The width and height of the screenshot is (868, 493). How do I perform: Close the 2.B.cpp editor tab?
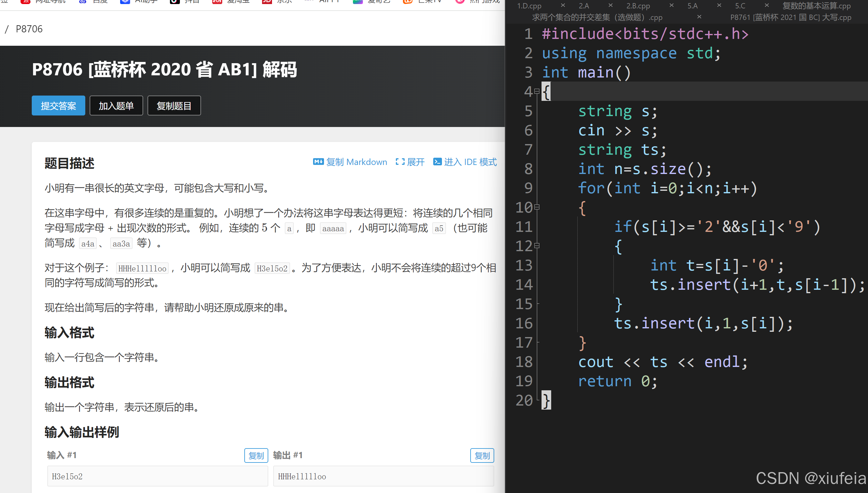672,5
